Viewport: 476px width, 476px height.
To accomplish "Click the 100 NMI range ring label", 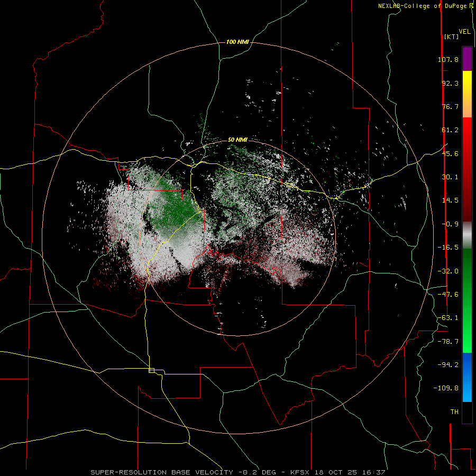I will point(237,42).
